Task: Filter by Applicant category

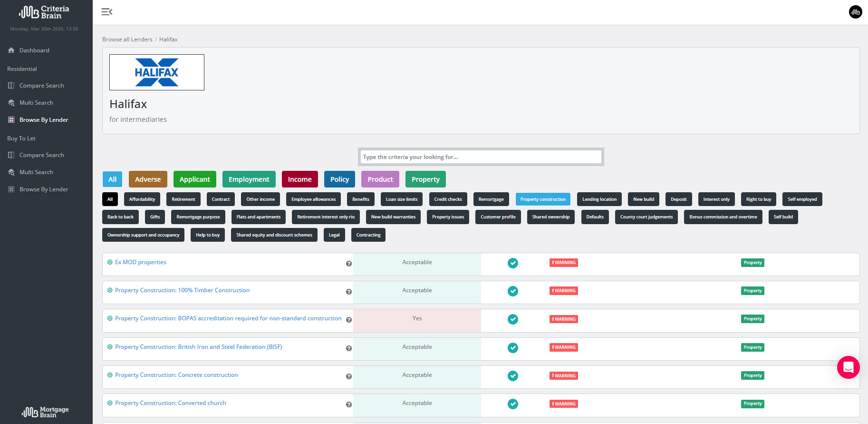Action: pyautogui.click(x=194, y=179)
